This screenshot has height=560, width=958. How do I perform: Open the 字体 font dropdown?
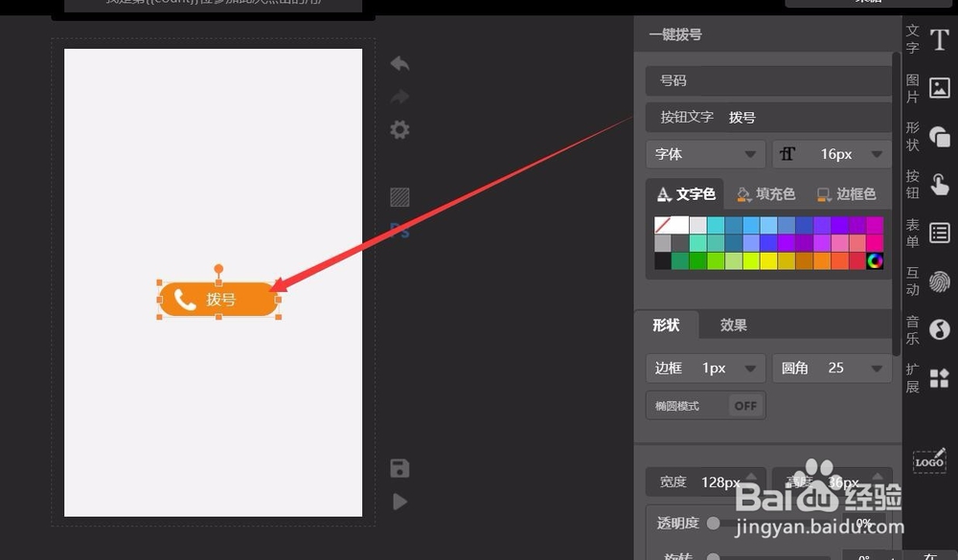[705, 153]
